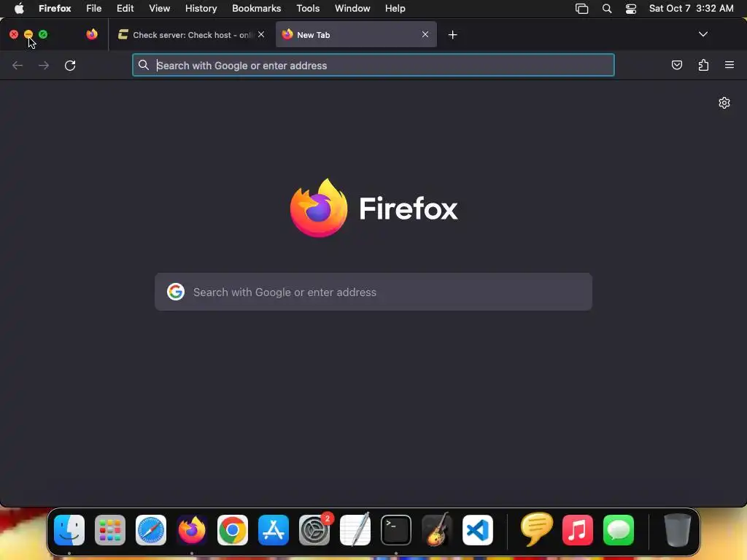Open Finder from the Dock
The width and height of the screenshot is (747, 560).
pyautogui.click(x=69, y=530)
